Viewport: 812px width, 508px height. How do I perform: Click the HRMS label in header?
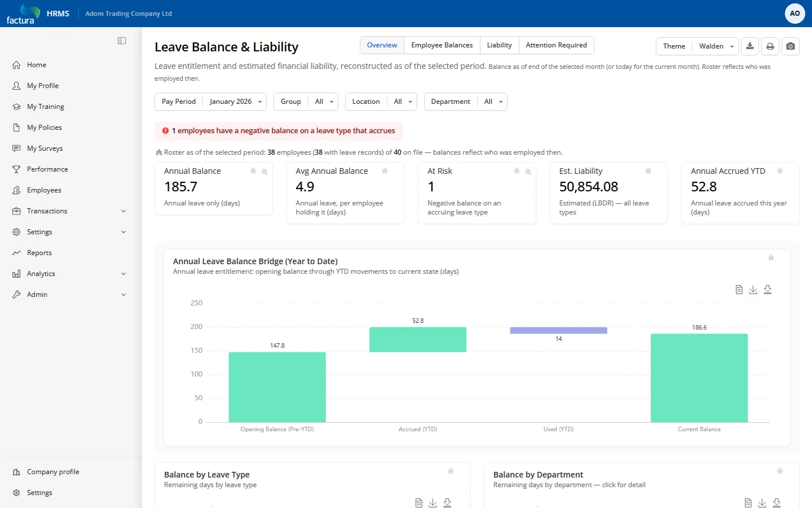58,14
